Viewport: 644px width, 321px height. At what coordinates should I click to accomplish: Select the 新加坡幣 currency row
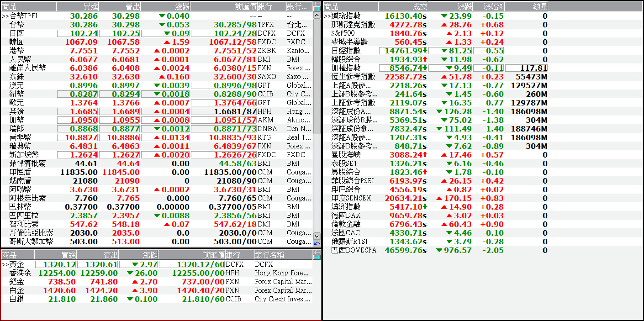pos(157,155)
